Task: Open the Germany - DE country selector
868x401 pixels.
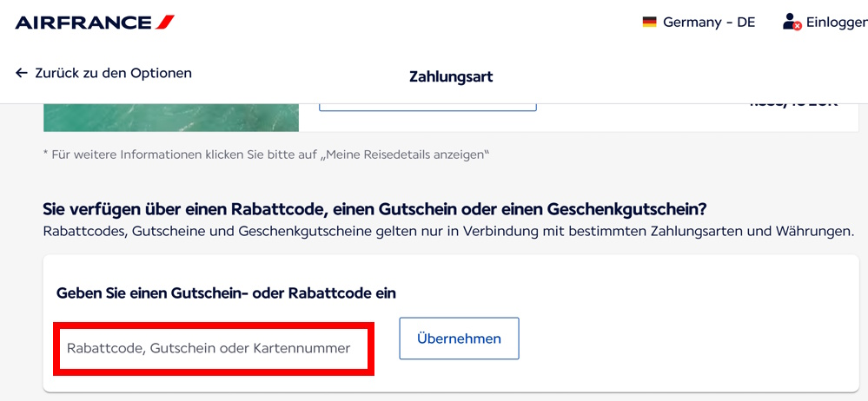Action: pos(699,23)
